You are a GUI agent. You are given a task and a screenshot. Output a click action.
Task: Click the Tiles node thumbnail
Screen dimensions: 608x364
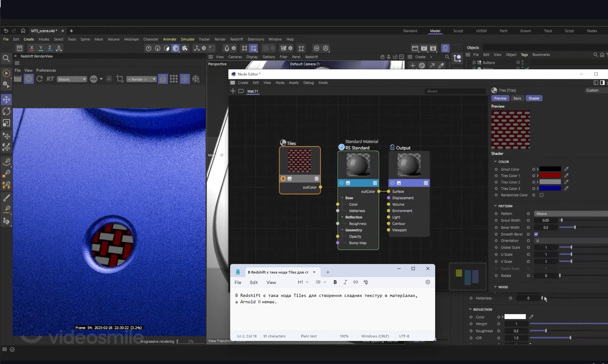click(300, 161)
